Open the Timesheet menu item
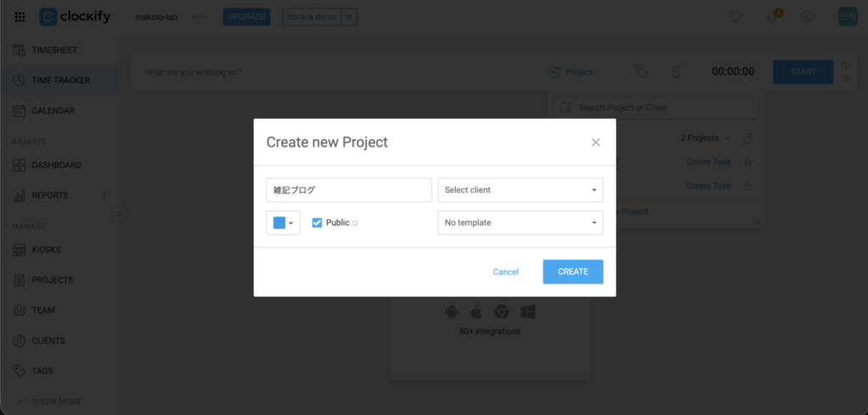This screenshot has width=868, height=415. tap(53, 50)
